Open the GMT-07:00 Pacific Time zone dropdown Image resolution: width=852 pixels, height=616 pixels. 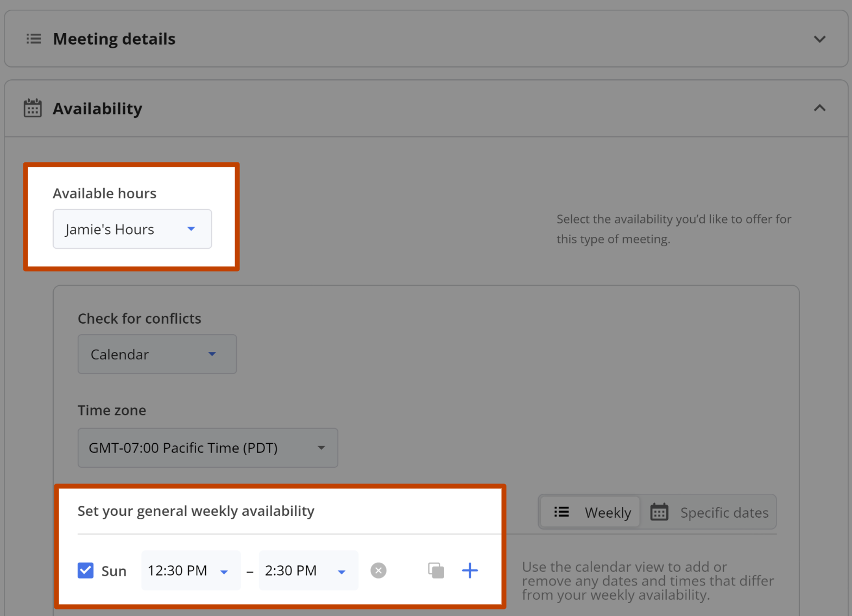(207, 448)
